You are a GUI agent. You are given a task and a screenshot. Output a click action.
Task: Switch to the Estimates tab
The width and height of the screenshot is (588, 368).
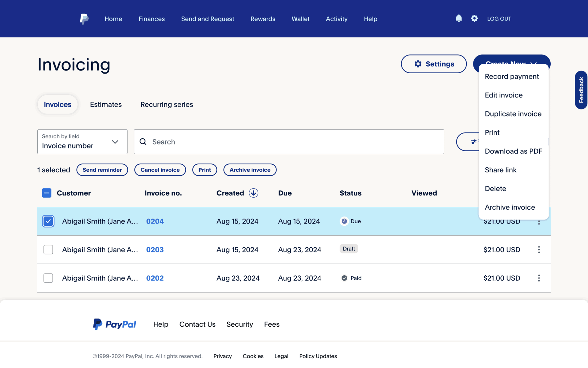106,104
